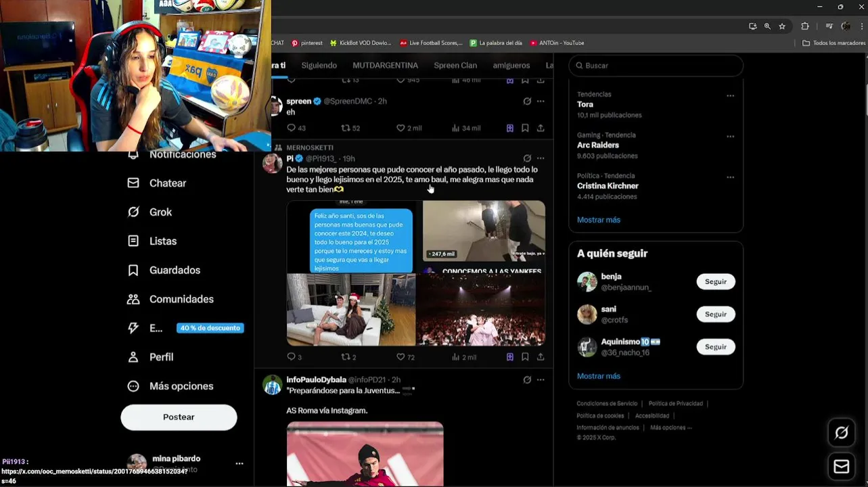Open Más opciones menu in sidebar
This screenshot has height=487, width=868.
coord(170,386)
